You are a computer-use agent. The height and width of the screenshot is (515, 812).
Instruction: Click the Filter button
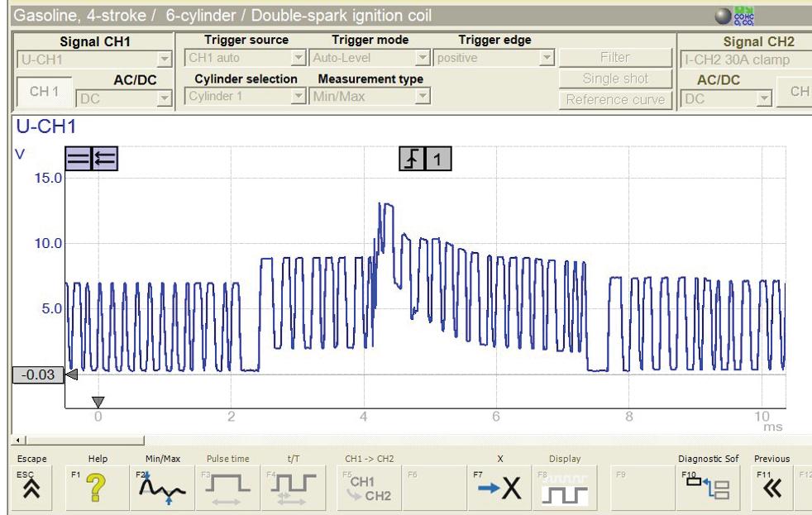point(615,58)
